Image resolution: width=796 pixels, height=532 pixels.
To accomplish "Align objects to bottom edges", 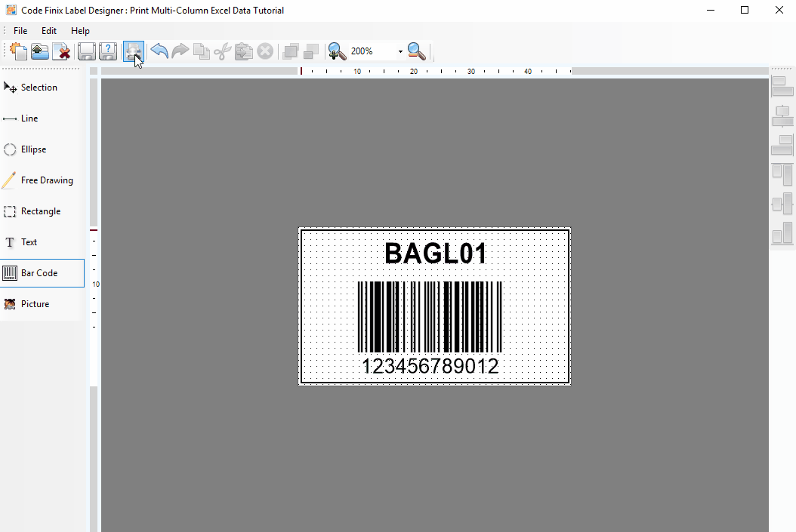I will 782,234.
